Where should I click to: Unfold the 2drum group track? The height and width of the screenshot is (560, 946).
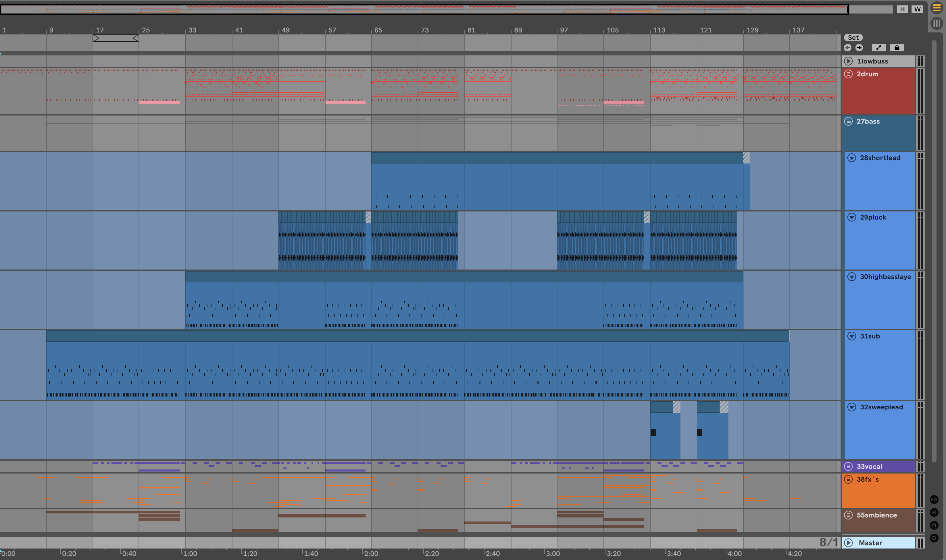point(848,74)
